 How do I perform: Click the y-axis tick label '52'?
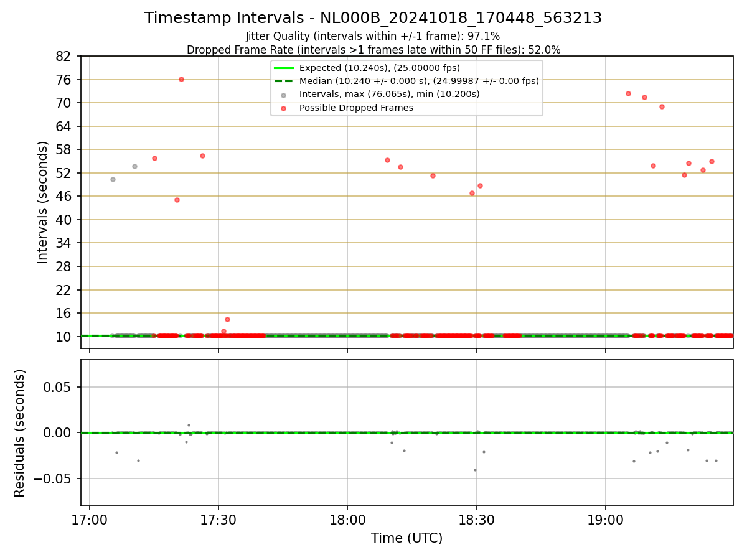click(x=64, y=173)
